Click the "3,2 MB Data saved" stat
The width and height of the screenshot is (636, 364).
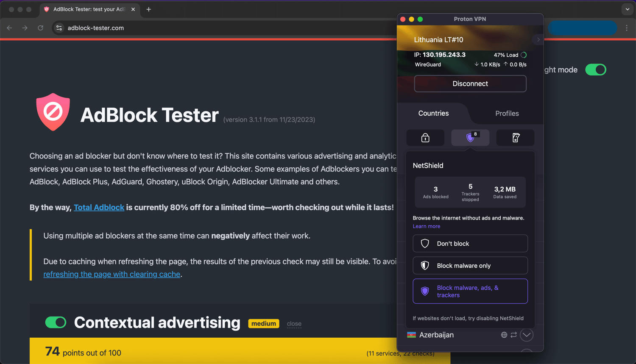point(505,192)
